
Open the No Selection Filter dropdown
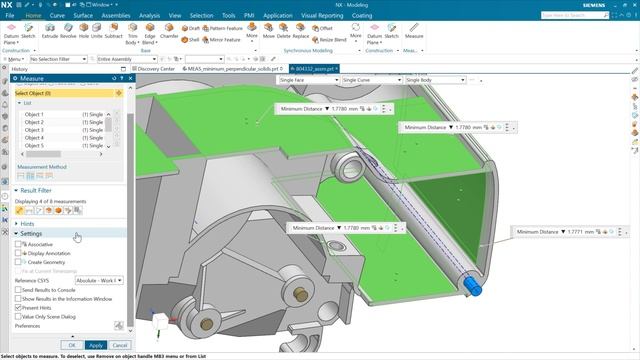point(58,59)
